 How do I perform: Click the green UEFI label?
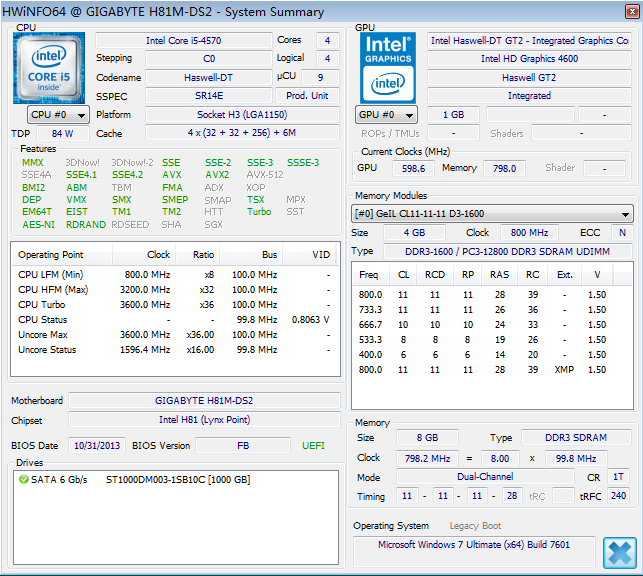(x=313, y=446)
